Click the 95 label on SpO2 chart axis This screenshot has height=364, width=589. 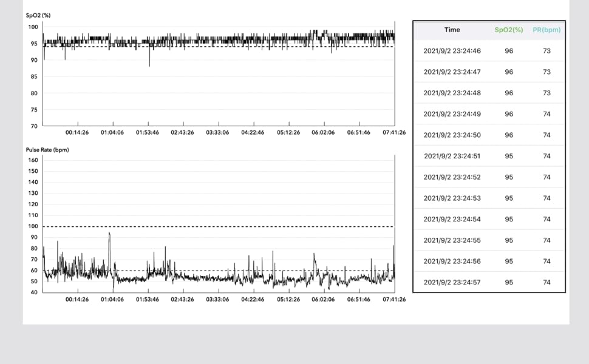pyautogui.click(x=34, y=44)
